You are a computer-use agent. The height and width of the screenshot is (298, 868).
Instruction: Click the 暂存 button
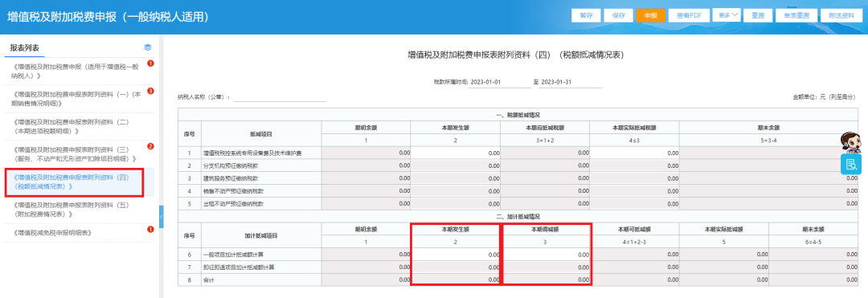(586, 15)
